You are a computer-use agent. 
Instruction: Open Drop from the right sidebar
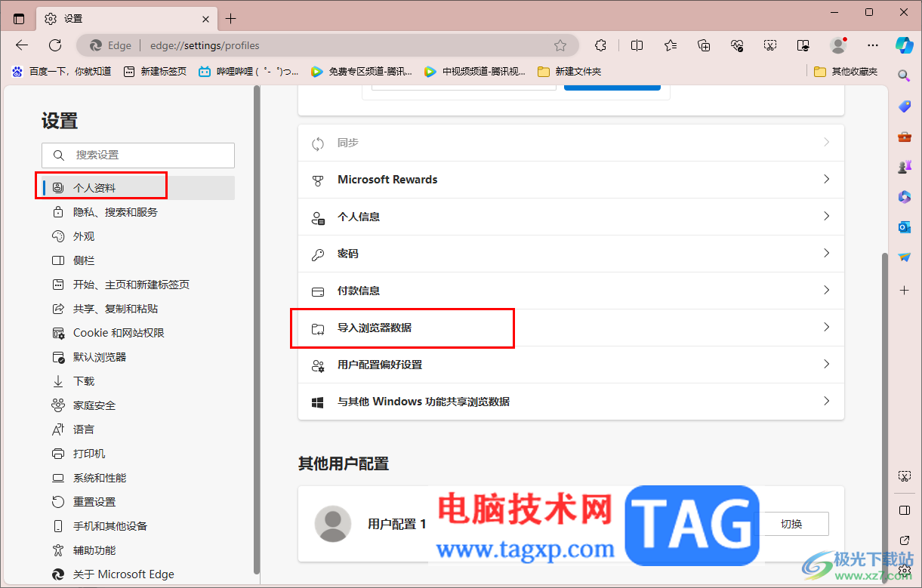(904, 257)
